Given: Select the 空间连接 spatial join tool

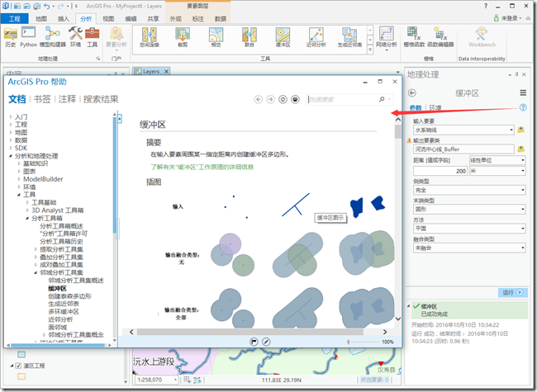Looking at the screenshot, I should click(x=150, y=37).
